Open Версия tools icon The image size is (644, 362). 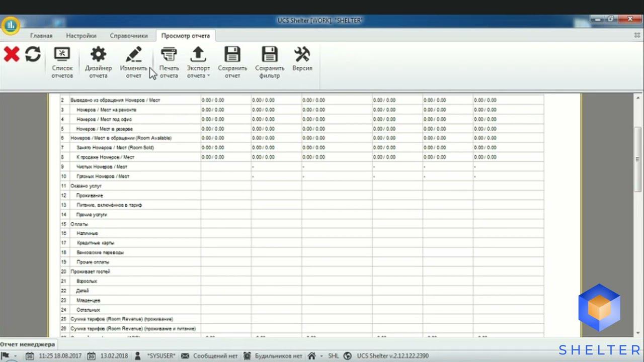302,59
